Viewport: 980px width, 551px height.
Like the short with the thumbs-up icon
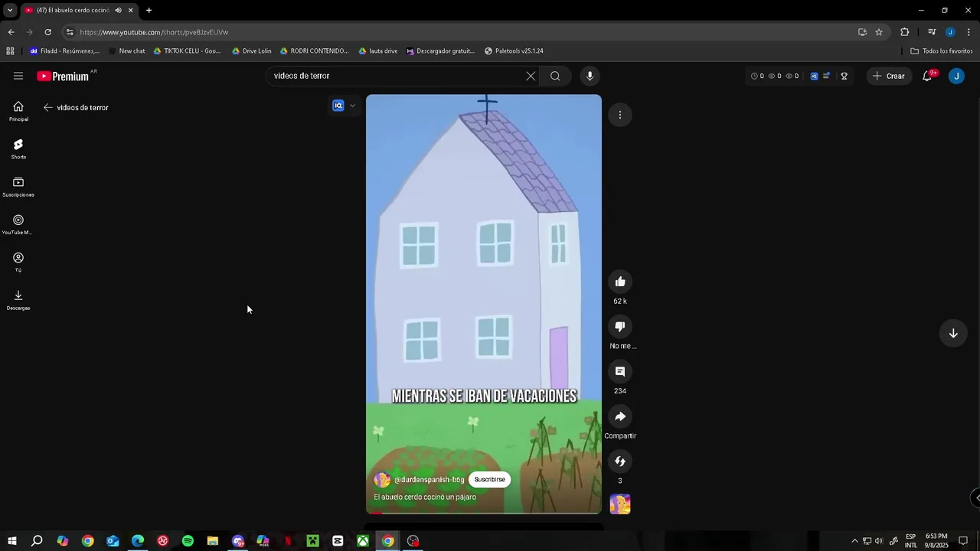coord(620,282)
